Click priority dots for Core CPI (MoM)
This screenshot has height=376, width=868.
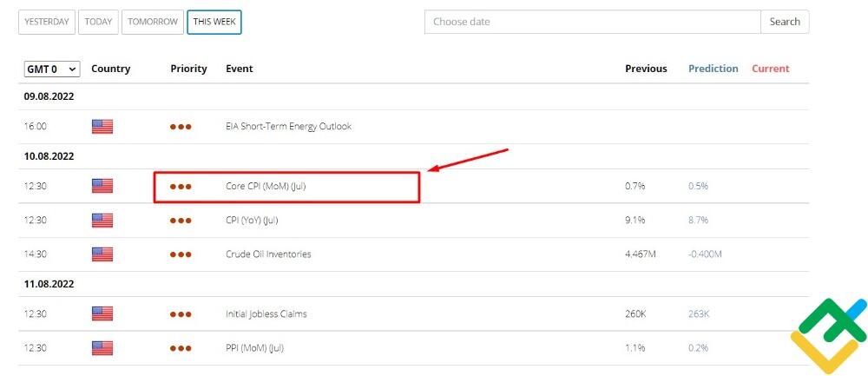pyautogui.click(x=181, y=186)
